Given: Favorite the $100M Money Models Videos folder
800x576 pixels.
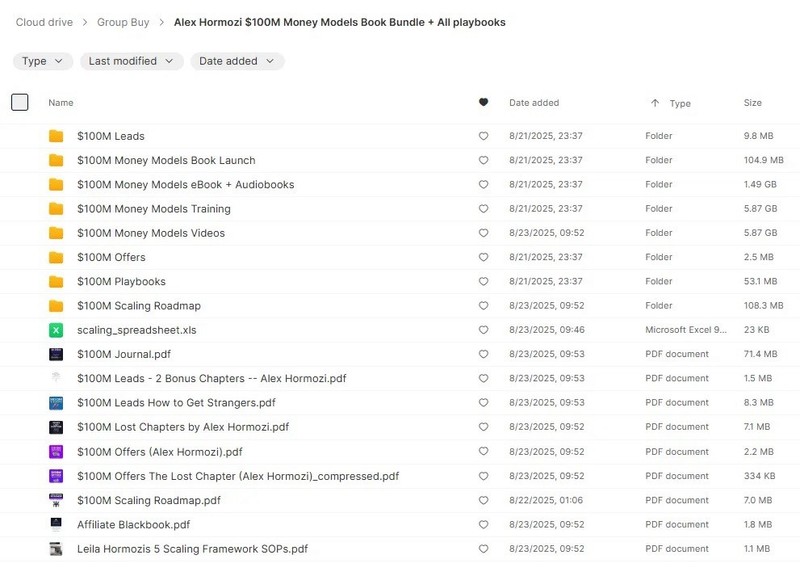Looking at the screenshot, I should [483, 233].
